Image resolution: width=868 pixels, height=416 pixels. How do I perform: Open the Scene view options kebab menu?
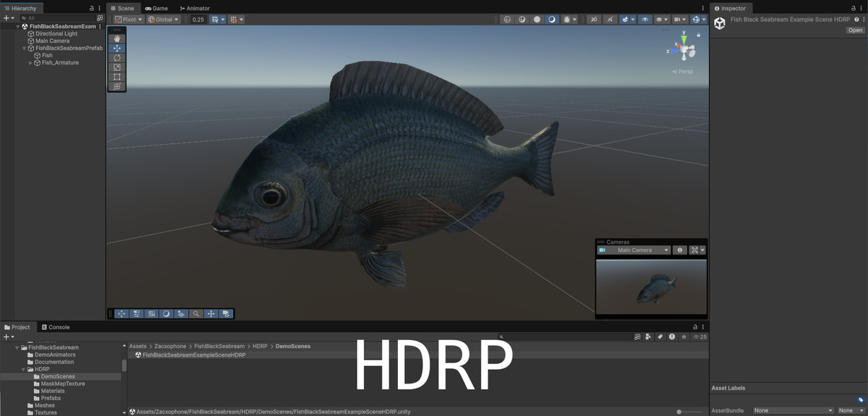703,8
